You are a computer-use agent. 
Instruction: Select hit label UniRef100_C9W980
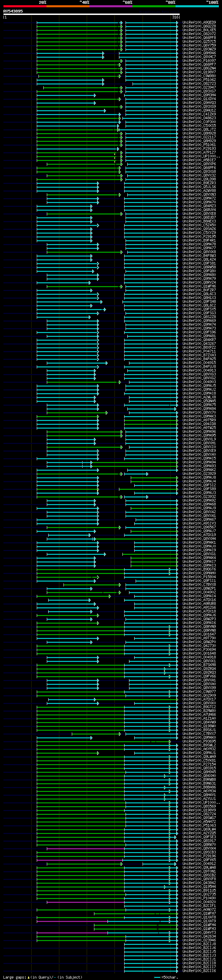click(x=199, y=76)
